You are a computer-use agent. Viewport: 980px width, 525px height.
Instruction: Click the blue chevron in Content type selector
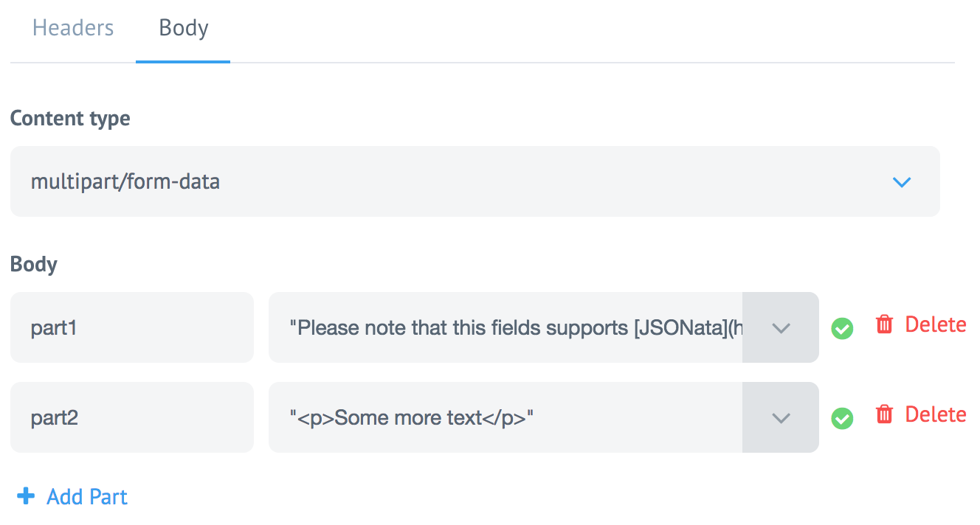[901, 182]
